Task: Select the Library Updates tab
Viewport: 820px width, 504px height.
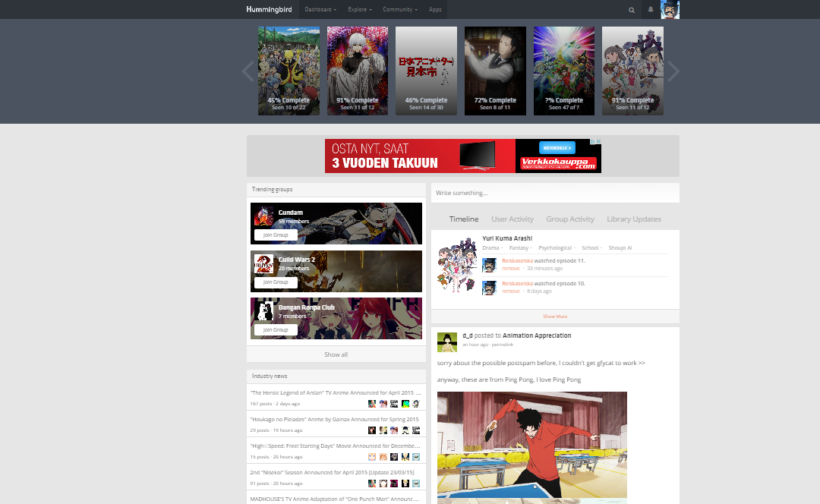Action: coord(634,219)
